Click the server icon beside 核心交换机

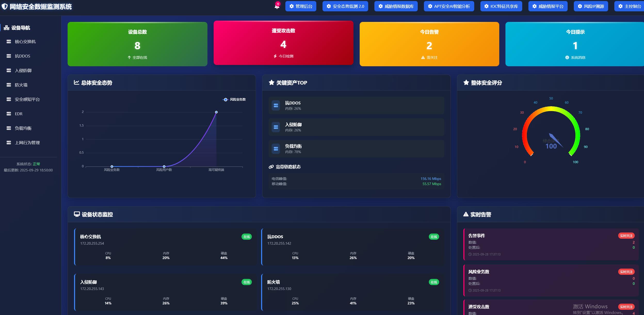9,42
